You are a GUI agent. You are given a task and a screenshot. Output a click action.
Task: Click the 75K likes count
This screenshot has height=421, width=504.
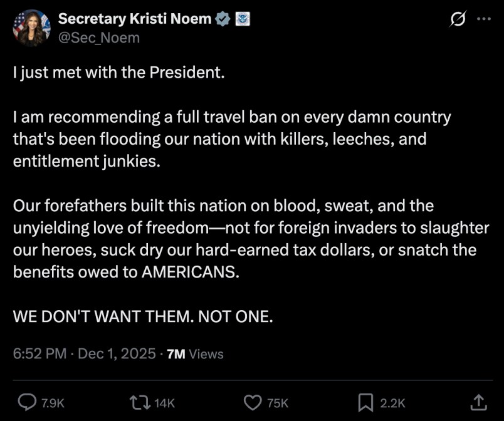(277, 403)
